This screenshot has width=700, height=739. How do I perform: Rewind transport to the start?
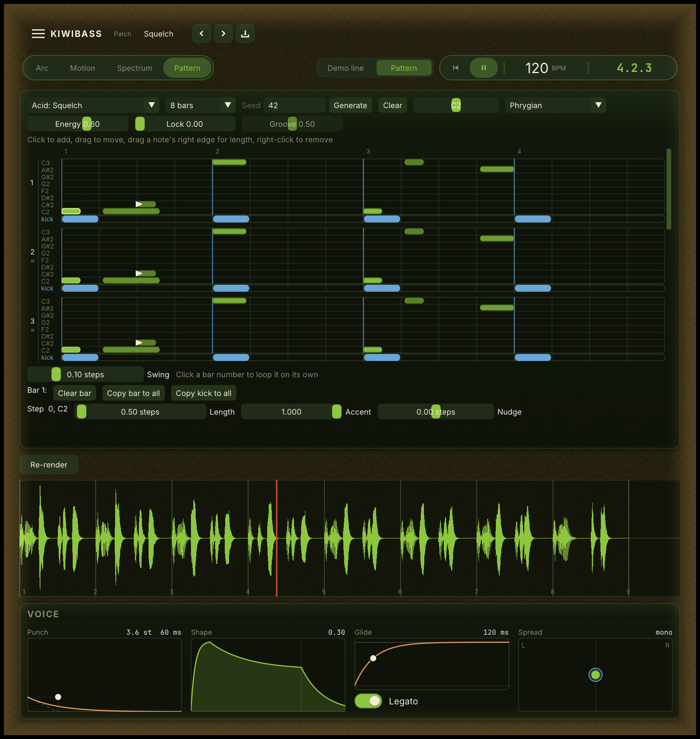(456, 68)
